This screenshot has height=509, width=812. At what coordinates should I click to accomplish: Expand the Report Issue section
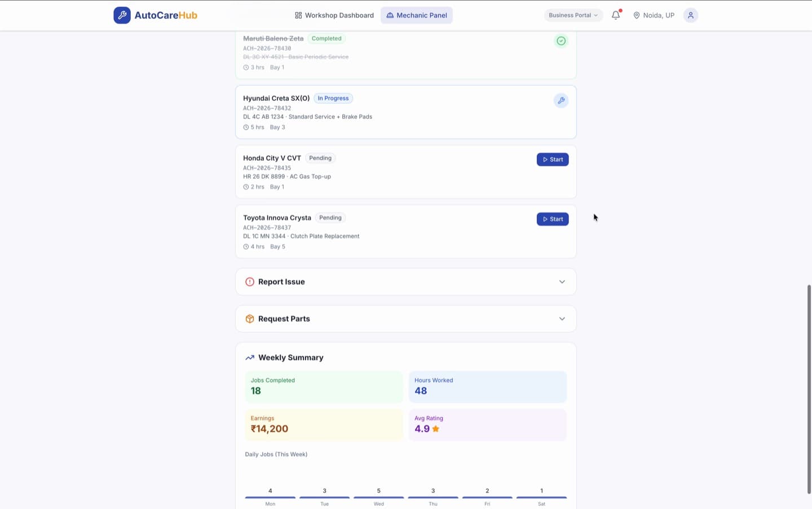[405, 282]
